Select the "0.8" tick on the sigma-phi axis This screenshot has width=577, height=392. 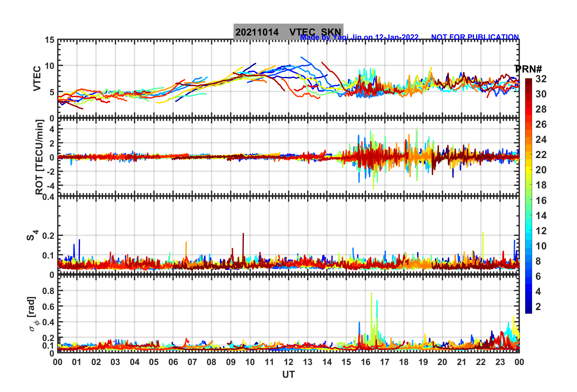click(x=49, y=291)
